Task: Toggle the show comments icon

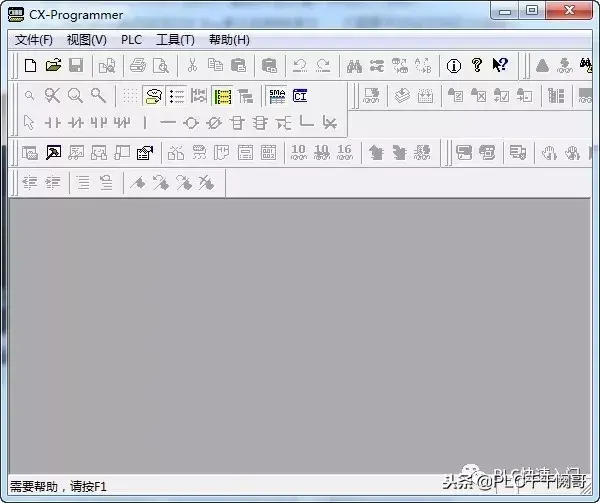Action: 153,96
